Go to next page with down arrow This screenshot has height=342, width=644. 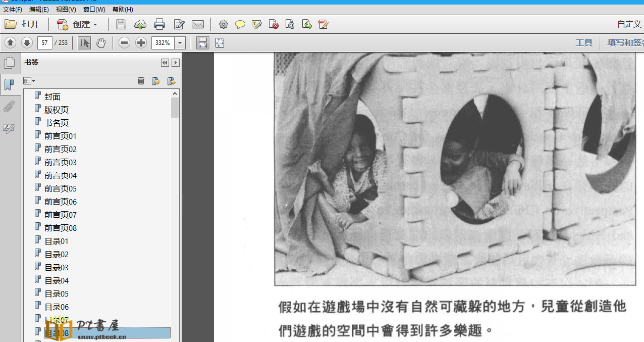point(27,43)
